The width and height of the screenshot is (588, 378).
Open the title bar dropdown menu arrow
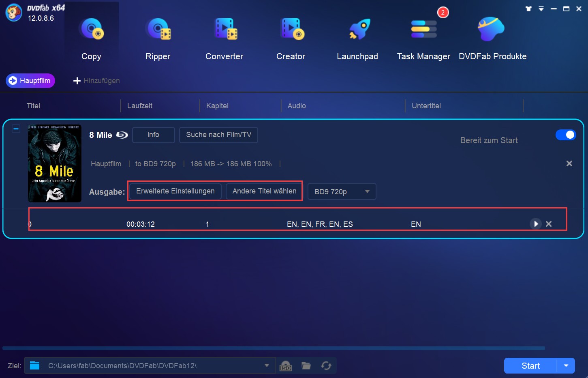click(x=541, y=9)
